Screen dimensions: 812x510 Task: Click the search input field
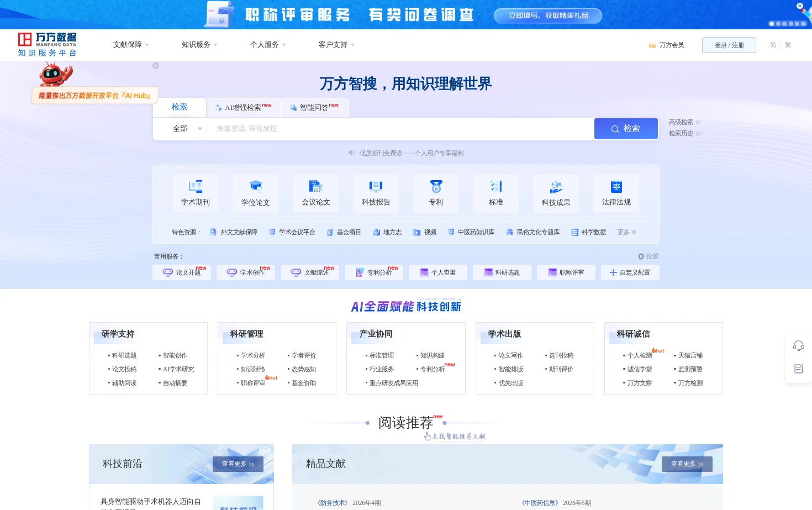click(x=400, y=129)
